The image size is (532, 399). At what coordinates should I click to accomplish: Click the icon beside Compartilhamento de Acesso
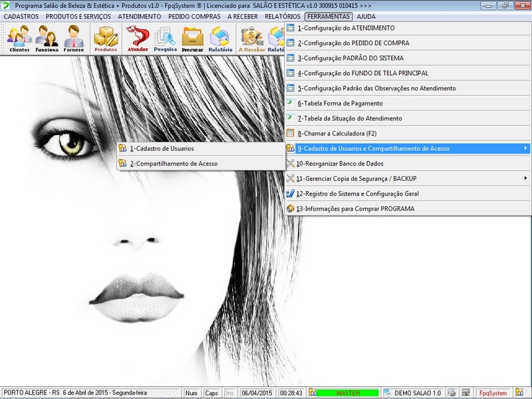(122, 163)
